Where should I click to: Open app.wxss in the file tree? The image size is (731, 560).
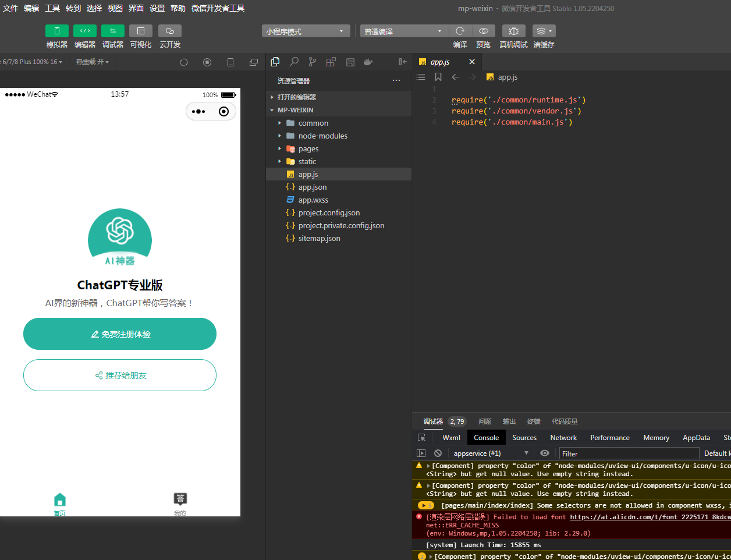339,200
